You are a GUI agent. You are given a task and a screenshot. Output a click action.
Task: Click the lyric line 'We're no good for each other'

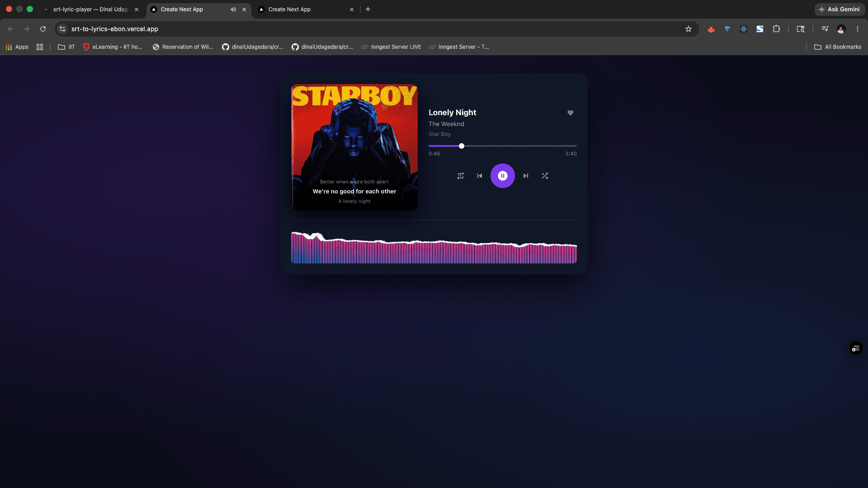354,191
